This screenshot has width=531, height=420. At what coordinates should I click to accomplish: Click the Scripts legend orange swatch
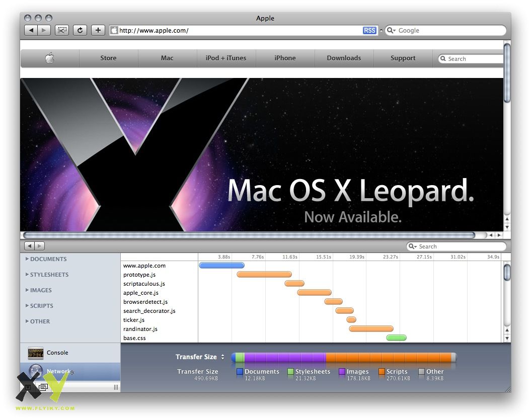click(x=382, y=372)
